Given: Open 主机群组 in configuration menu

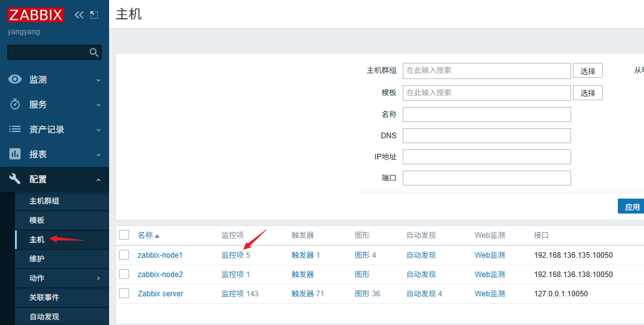Looking at the screenshot, I should [x=44, y=200].
